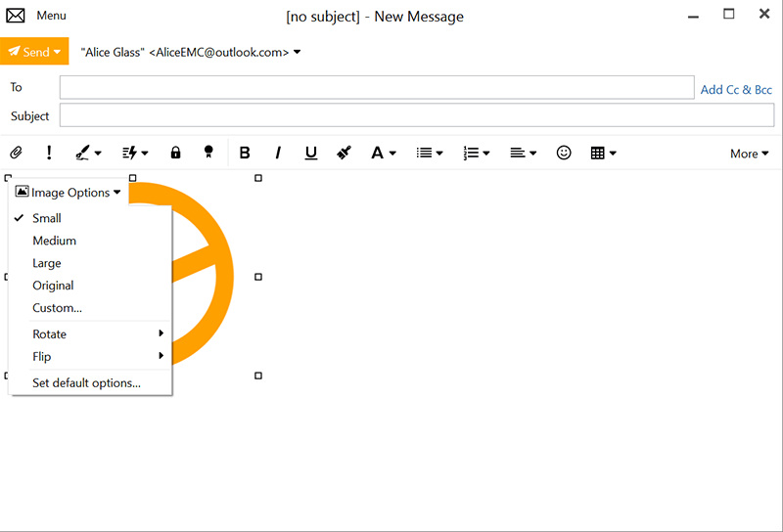This screenshot has height=532, width=783.
Task: Toggle the encrypt message lock icon
Action: click(x=175, y=153)
